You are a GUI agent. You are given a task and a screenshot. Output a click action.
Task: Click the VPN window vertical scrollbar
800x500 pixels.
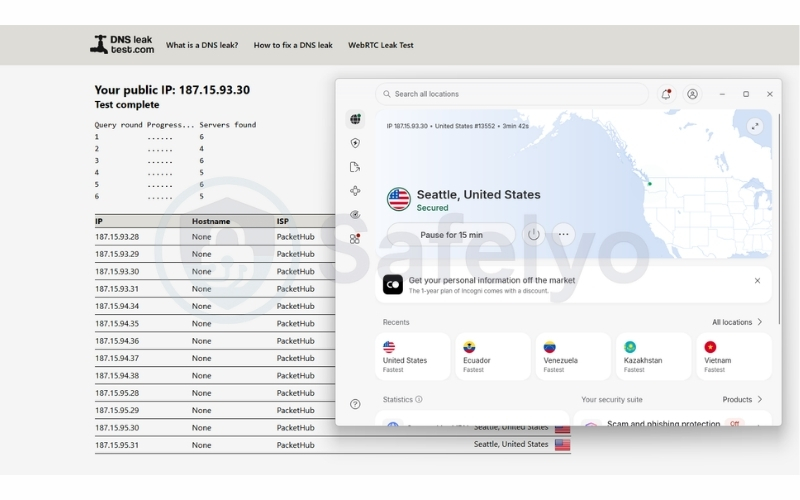[x=779, y=219]
